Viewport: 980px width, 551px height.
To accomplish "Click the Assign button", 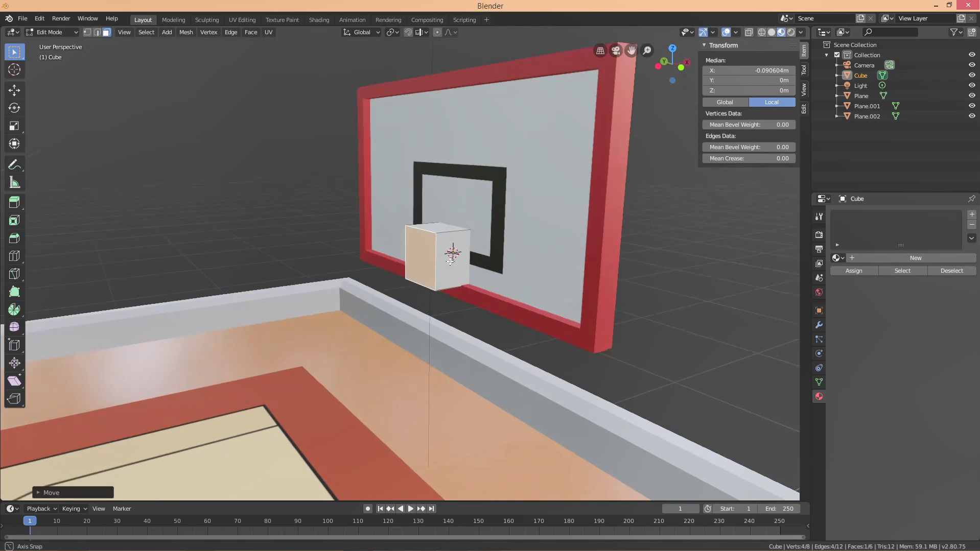I will point(854,271).
